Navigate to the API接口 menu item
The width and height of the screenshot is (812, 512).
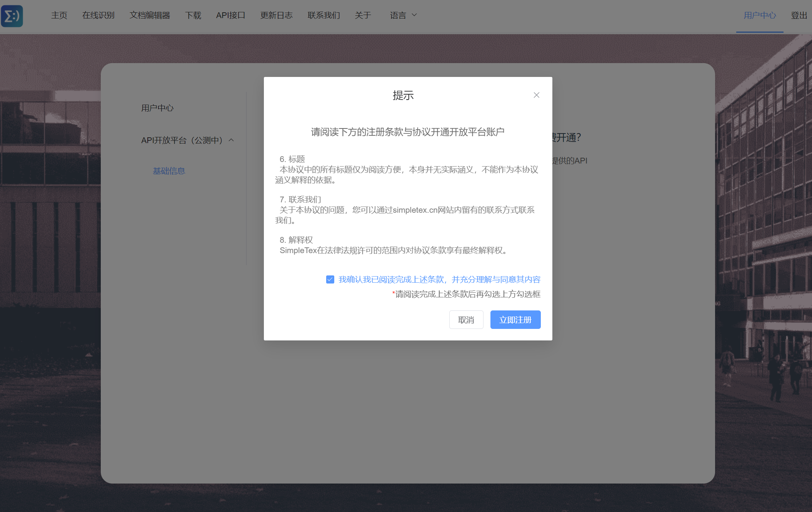(230, 15)
